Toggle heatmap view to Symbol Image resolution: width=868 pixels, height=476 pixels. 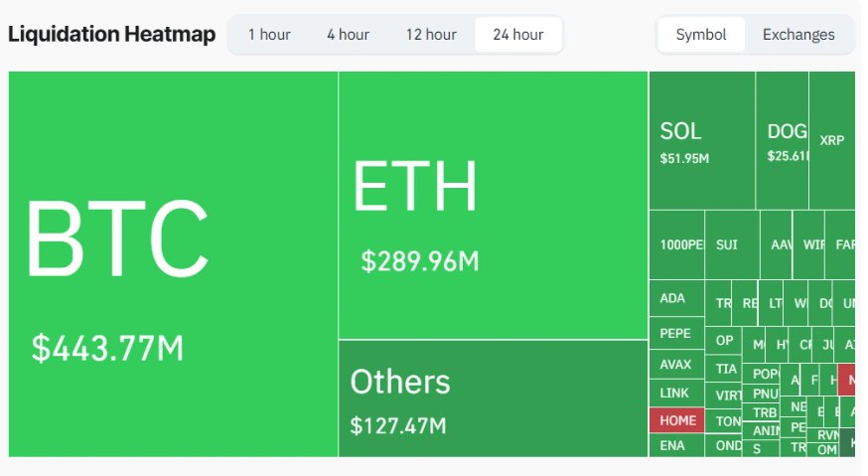701,35
